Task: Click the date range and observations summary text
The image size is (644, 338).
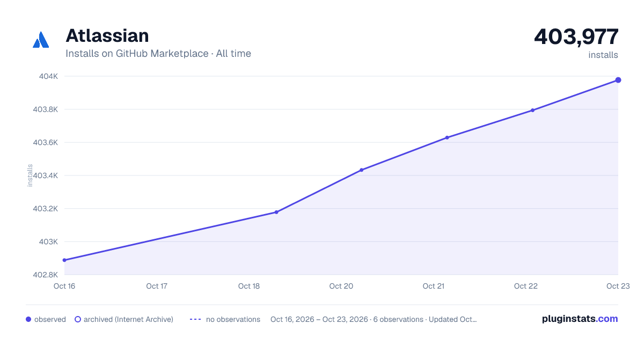Action: pyautogui.click(x=374, y=319)
